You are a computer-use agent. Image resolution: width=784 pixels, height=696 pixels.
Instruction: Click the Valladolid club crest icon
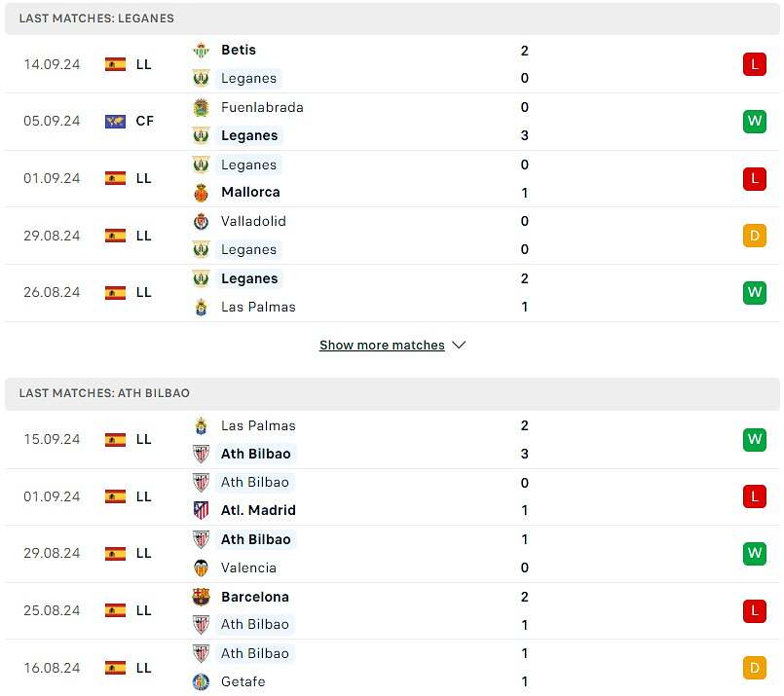point(202,221)
